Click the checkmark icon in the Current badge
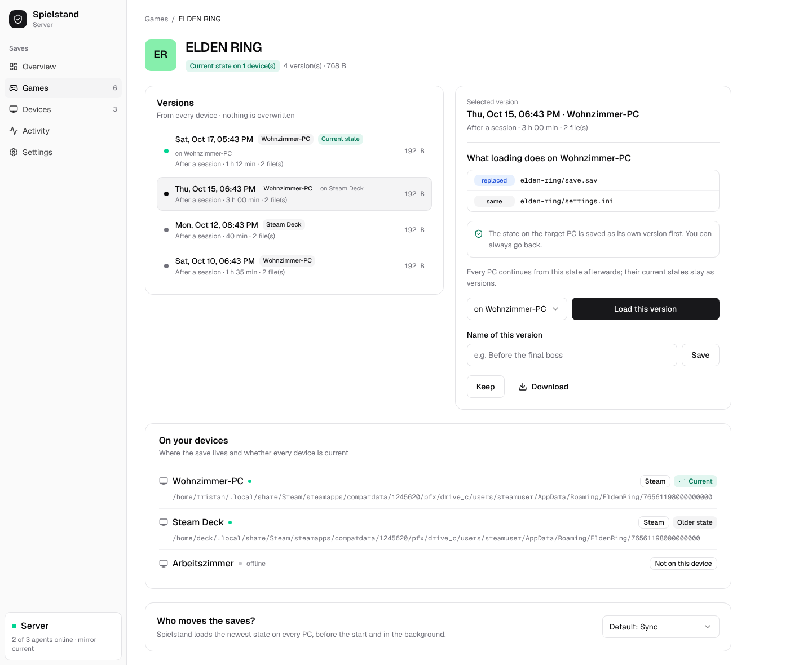812x665 pixels. point(682,481)
